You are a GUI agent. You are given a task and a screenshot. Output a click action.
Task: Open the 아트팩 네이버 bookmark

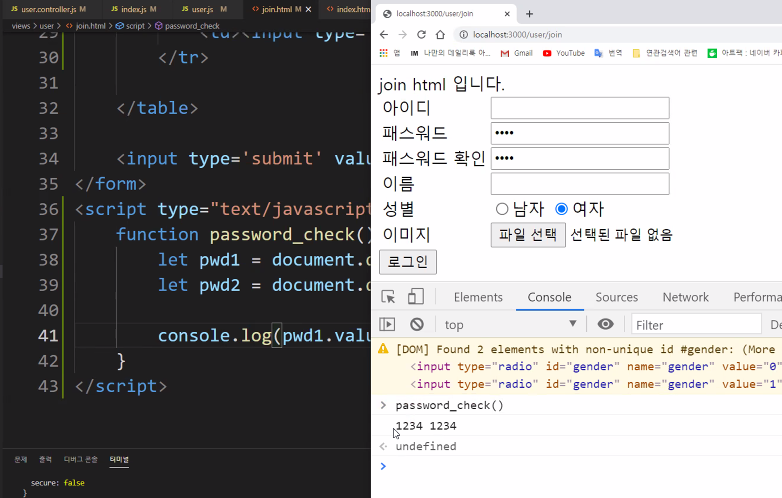point(744,53)
